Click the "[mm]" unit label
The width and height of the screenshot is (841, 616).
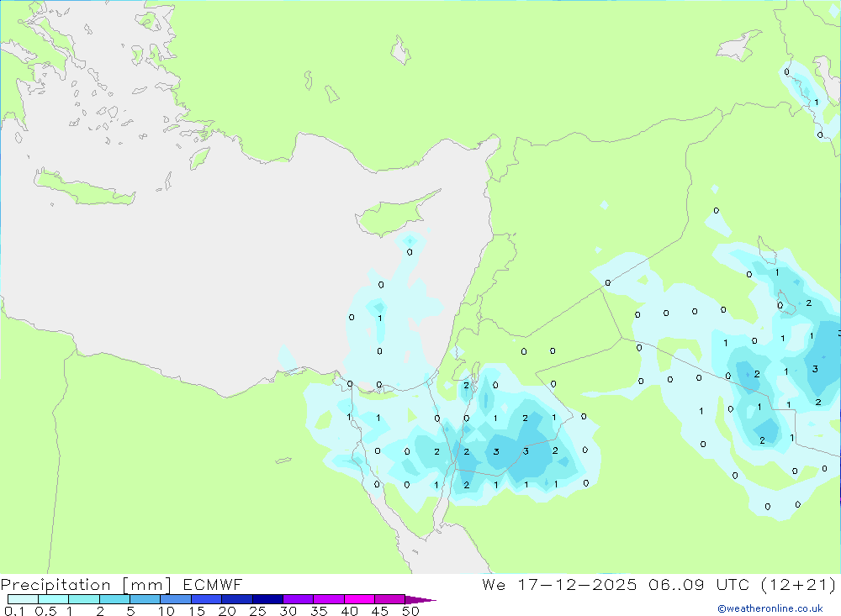coord(147,585)
